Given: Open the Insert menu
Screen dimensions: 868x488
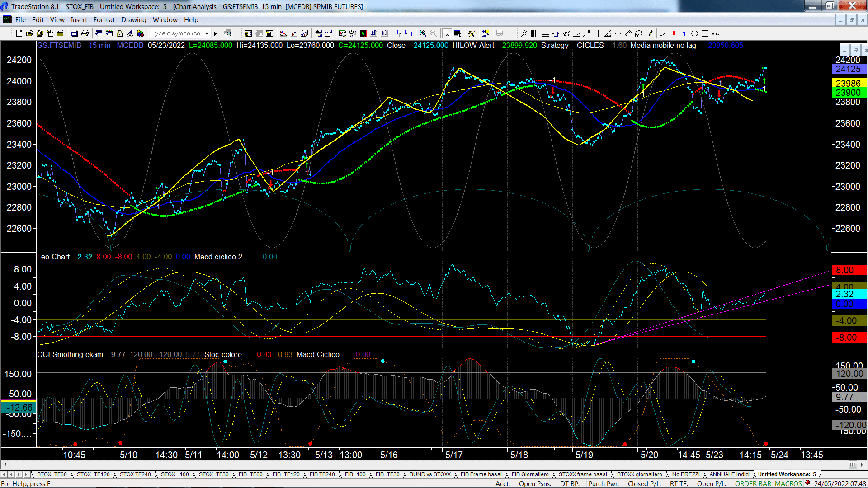Looking at the screenshot, I should [x=79, y=20].
